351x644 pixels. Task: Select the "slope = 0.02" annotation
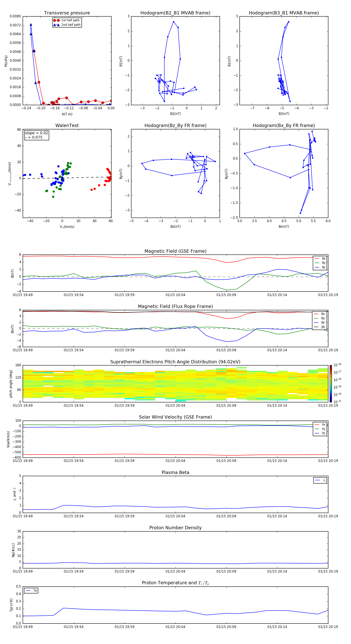point(36,133)
